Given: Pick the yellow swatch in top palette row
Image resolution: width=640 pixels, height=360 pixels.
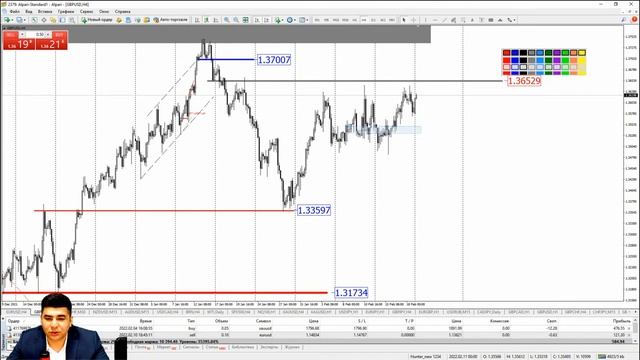Looking at the screenshot, I should pos(582,53).
